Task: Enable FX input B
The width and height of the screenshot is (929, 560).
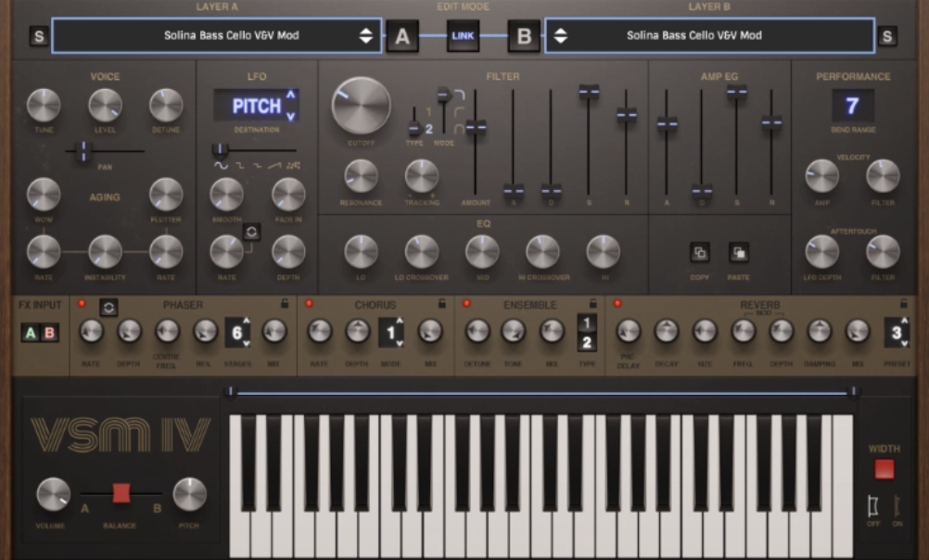Action: pyautogui.click(x=50, y=333)
